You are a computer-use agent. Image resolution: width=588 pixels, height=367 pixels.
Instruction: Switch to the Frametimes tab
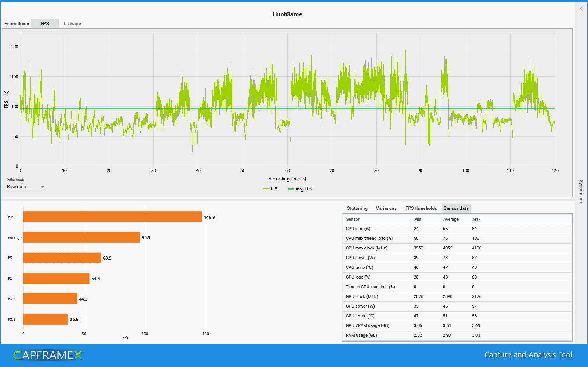(16, 24)
